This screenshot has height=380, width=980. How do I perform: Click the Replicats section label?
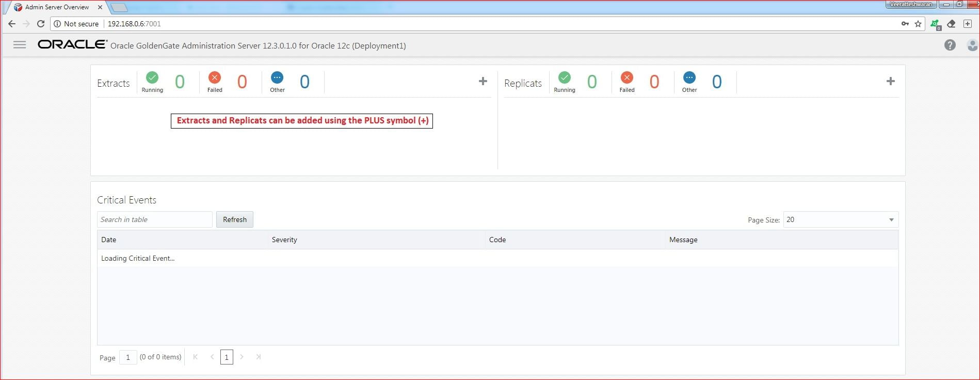523,83
